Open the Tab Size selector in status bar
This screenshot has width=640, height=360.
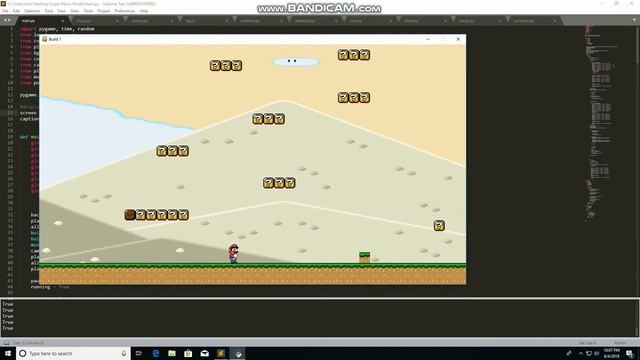[x=587, y=343]
